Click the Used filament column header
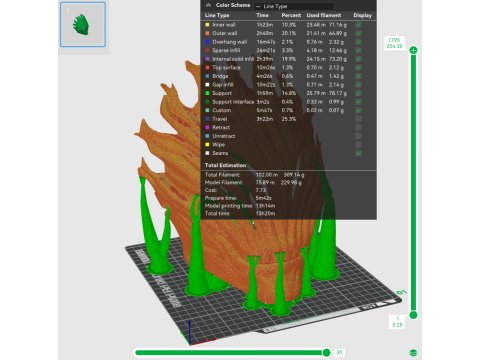 pyautogui.click(x=324, y=15)
